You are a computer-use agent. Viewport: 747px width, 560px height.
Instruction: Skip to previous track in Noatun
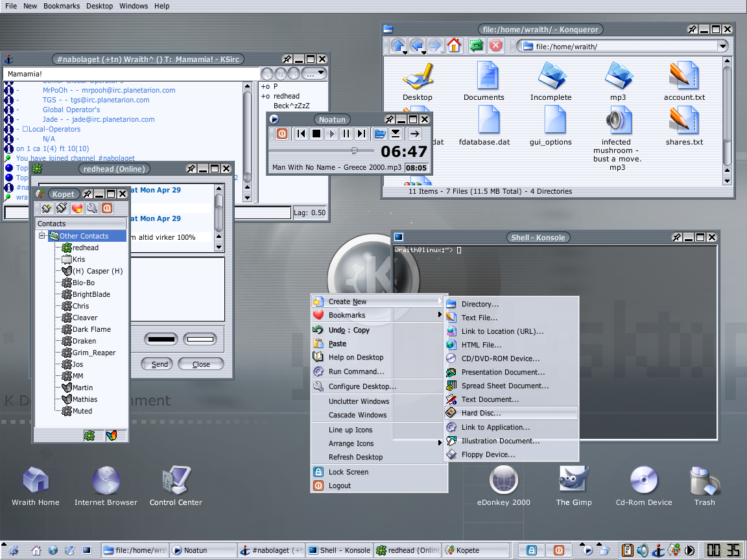pos(301,134)
